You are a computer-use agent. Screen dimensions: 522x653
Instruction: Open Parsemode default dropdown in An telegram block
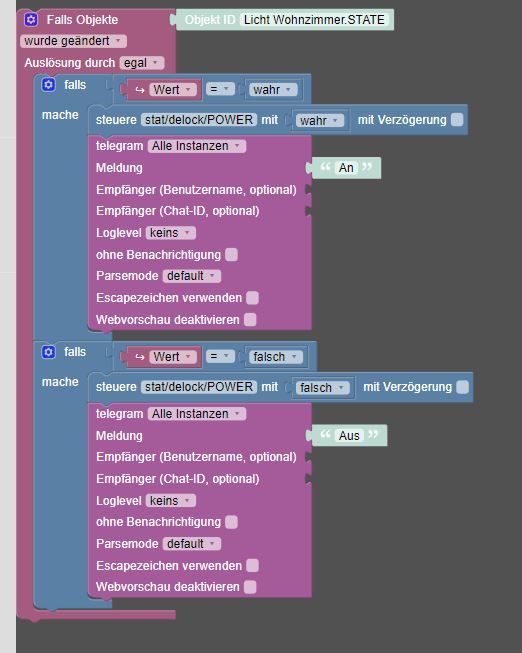192,276
